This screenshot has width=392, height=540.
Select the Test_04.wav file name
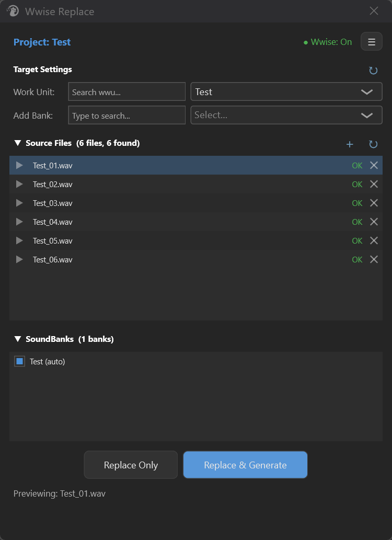pyautogui.click(x=53, y=222)
